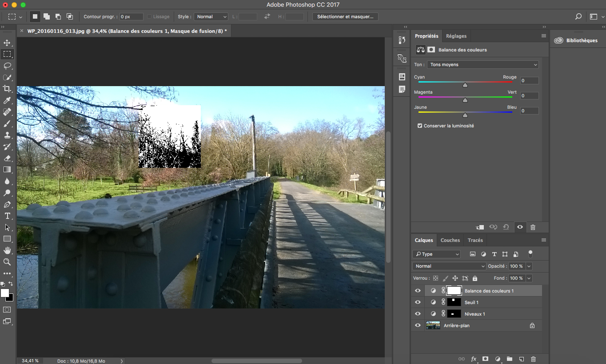The height and width of the screenshot is (364, 606).
Task: Delete layer using Layers panel trash icon
Action: point(534,359)
